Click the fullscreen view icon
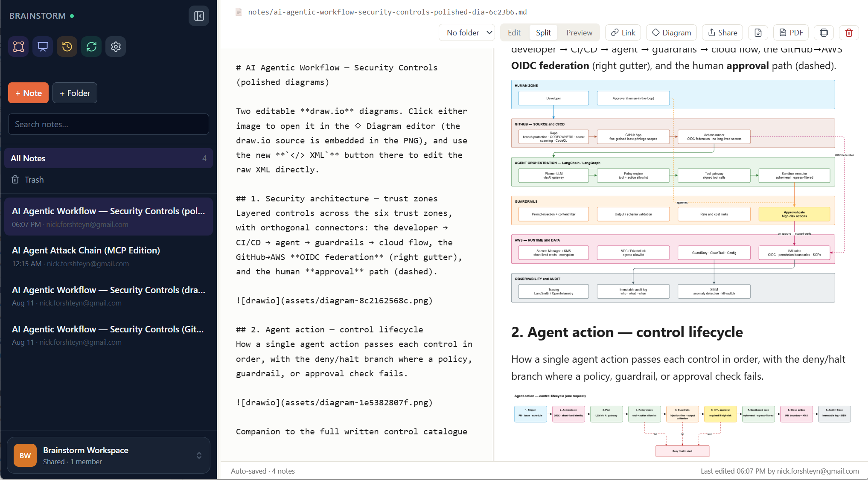868x480 pixels. (x=824, y=33)
